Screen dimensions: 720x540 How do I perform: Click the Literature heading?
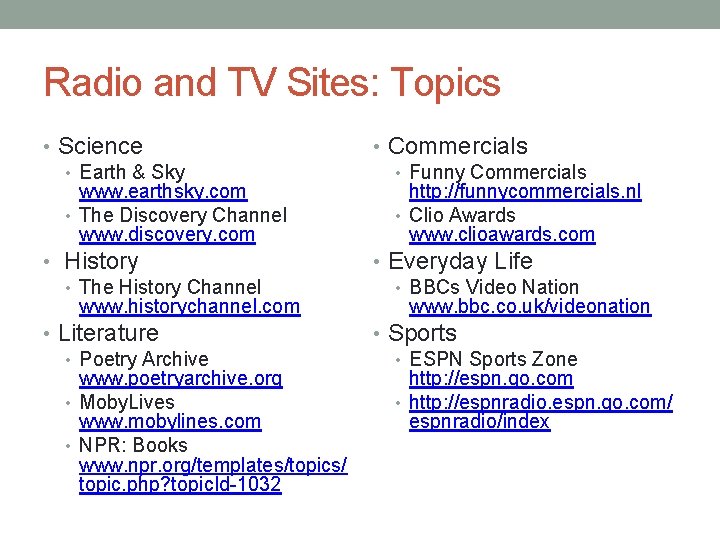(108, 333)
